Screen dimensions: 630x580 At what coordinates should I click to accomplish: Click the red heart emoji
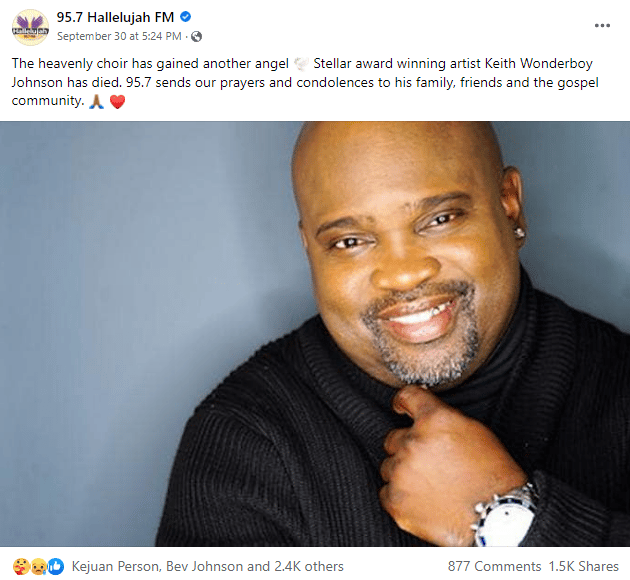click(118, 102)
